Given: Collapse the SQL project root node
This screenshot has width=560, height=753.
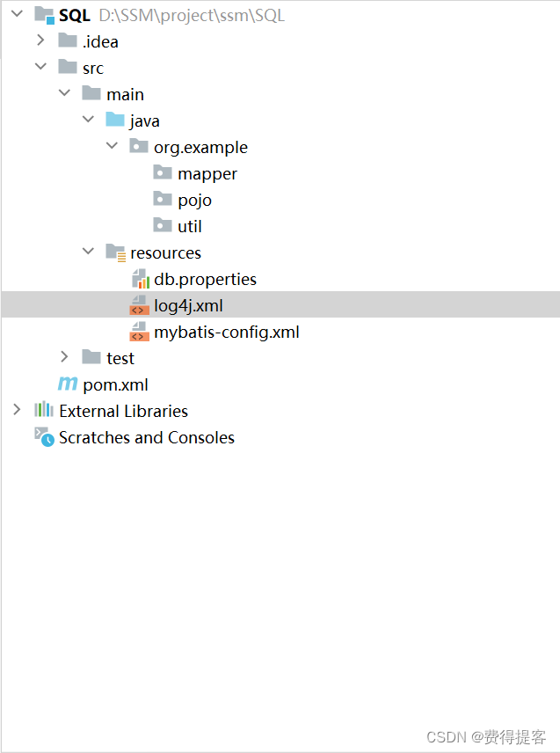Looking at the screenshot, I should click(x=17, y=15).
